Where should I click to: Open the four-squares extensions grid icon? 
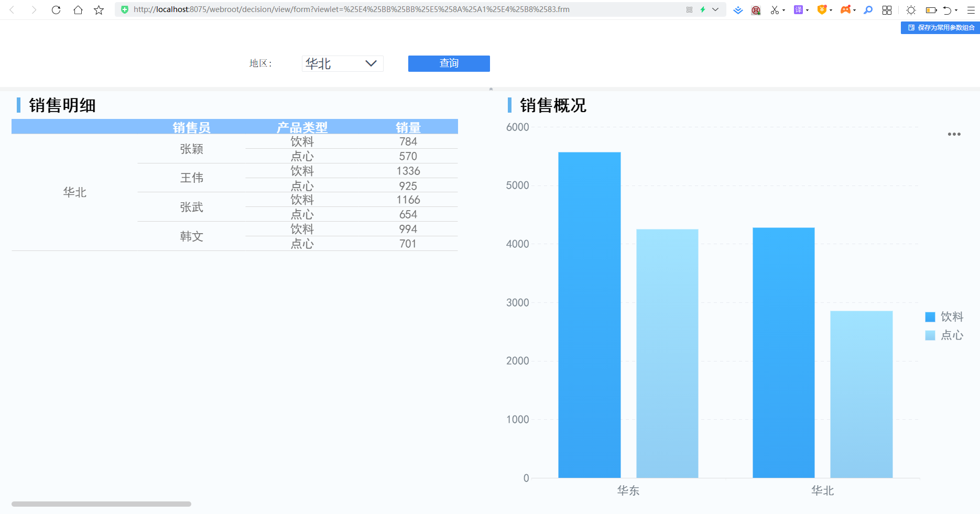[887, 10]
